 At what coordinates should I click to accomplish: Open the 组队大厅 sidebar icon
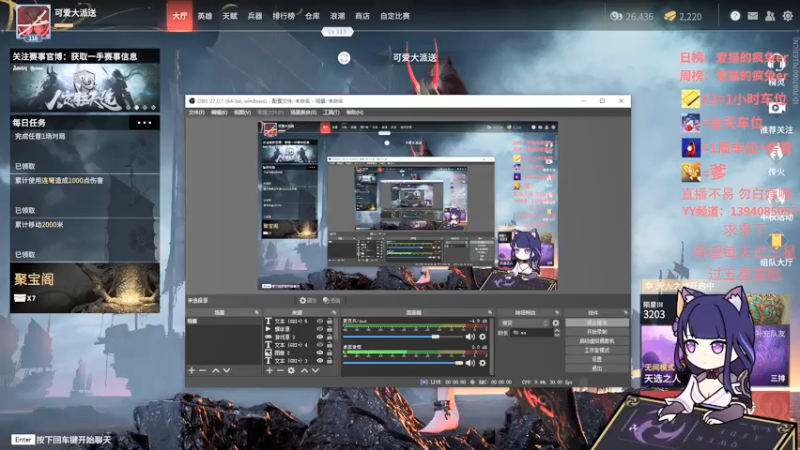[x=776, y=242]
